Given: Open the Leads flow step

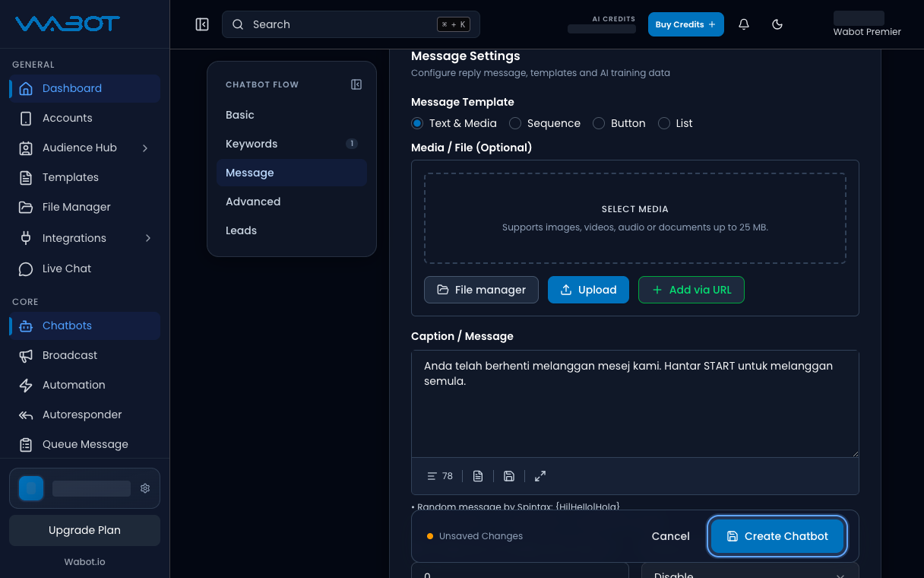Looking at the screenshot, I should (x=292, y=230).
